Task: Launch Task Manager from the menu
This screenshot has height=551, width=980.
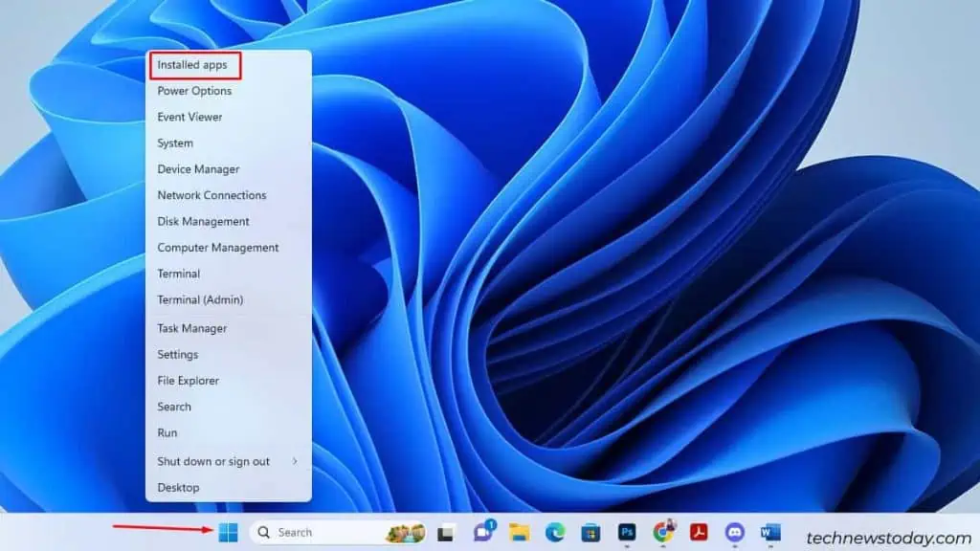Action: (x=192, y=328)
